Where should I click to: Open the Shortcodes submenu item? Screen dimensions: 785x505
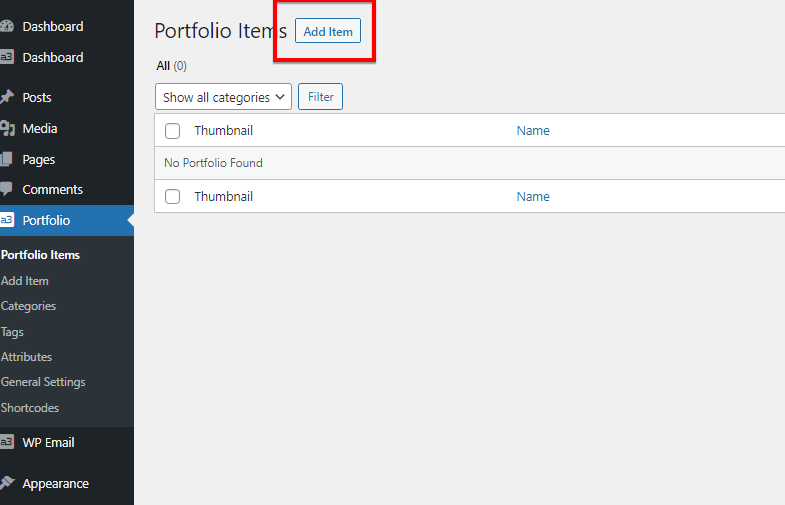click(30, 408)
